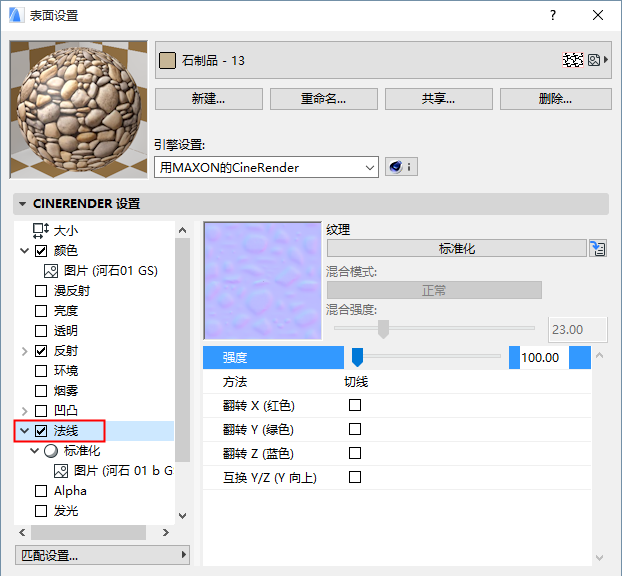Enable the 透明 channel checkbox
Image resolution: width=622 pixels, height=576 pixels.
point(41,331)
